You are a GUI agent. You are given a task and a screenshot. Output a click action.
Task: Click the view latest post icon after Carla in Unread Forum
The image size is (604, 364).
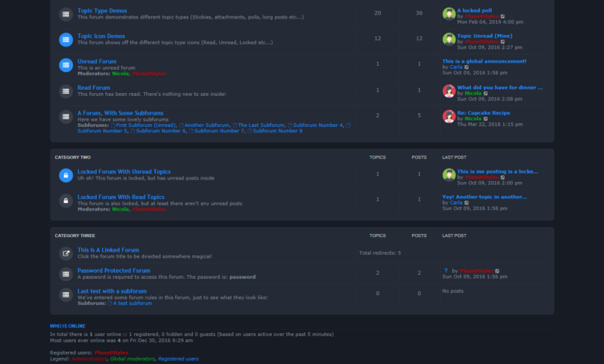click(466, 67)
